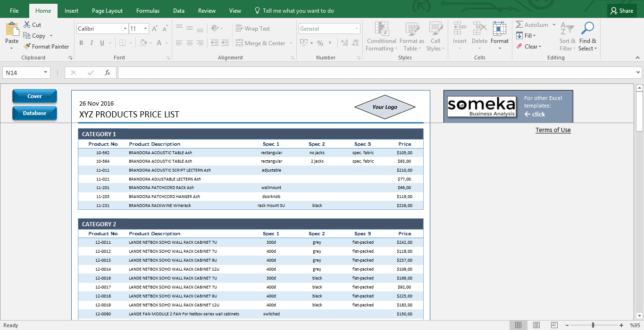Viewport: 644px width, 330px height.
Task: Open the Sort & Filter tool
Action: coord(567,36)
